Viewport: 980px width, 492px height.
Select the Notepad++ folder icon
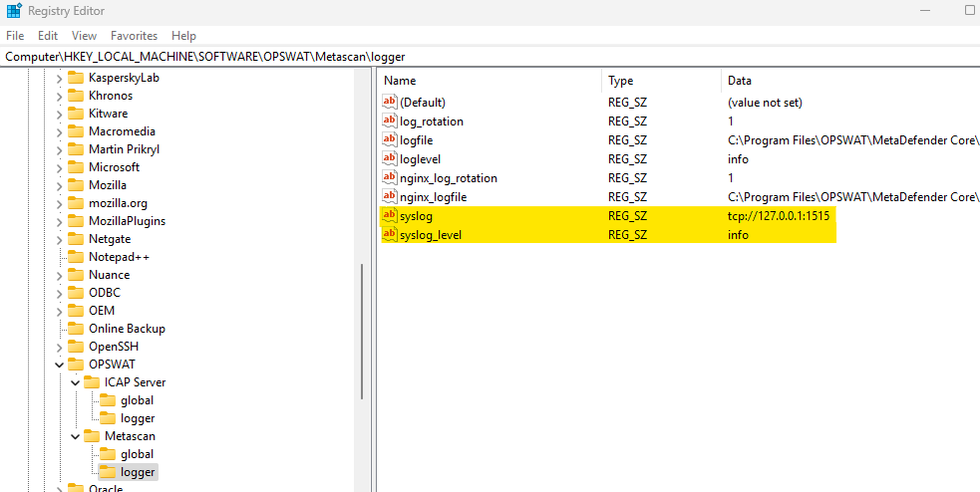coord(76,257)
